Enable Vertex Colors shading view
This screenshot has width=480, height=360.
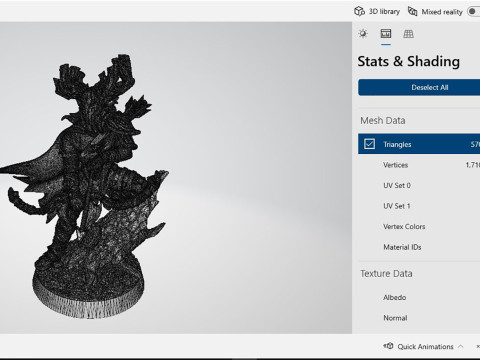point(419,226)
